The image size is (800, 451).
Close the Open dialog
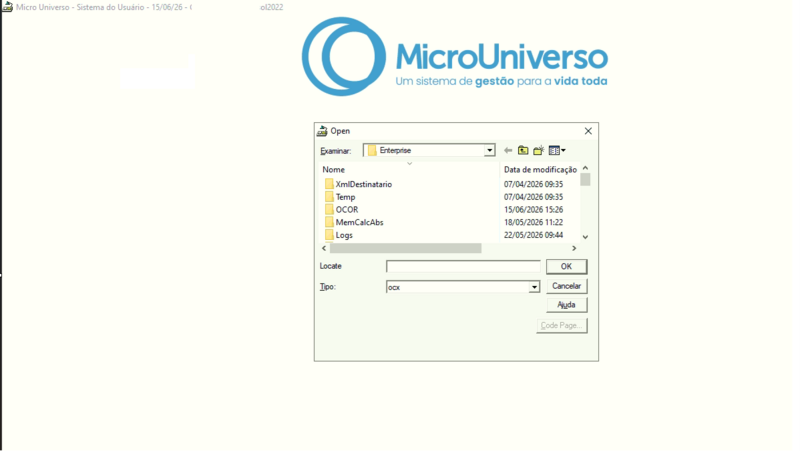pyautogui.click(x=588, y=131)
